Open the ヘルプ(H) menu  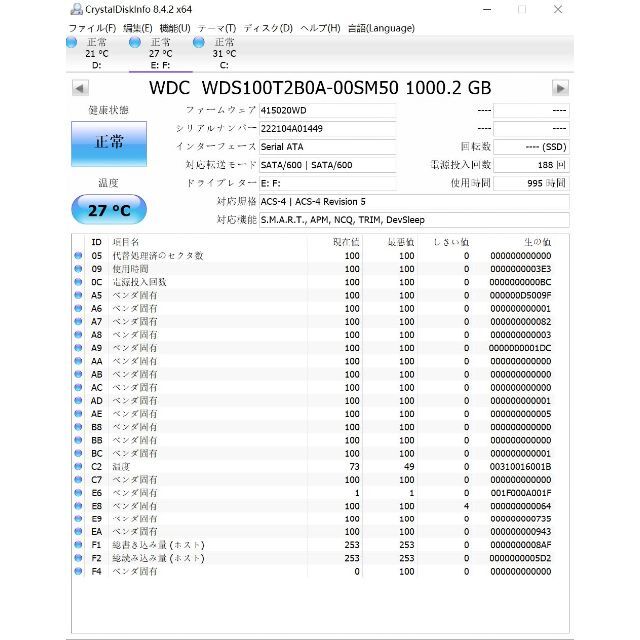pyautogui.click(x=320, y=28)
